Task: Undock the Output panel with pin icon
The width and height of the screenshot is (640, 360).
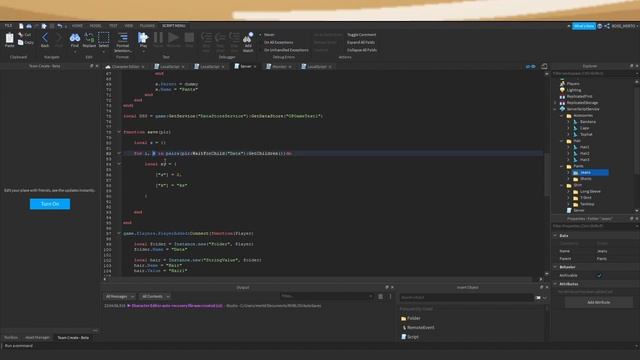Action: tap(387, 287)
